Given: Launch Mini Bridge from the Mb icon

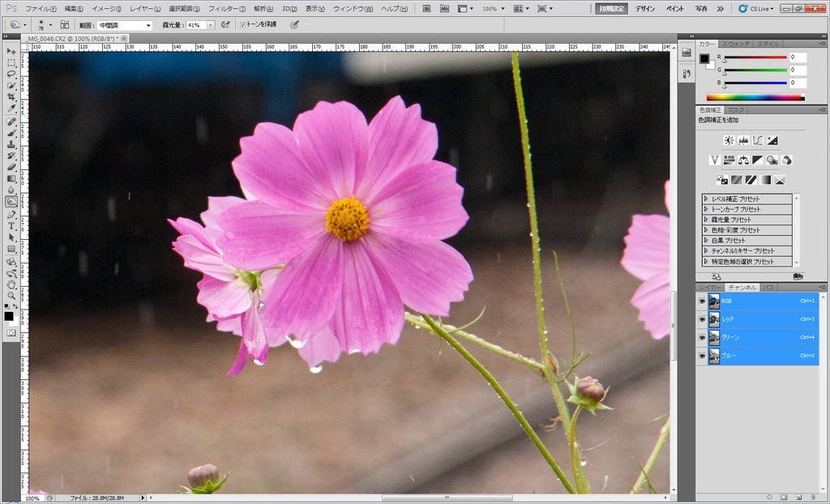Looking at the screenshot, I should pos(444,8).
